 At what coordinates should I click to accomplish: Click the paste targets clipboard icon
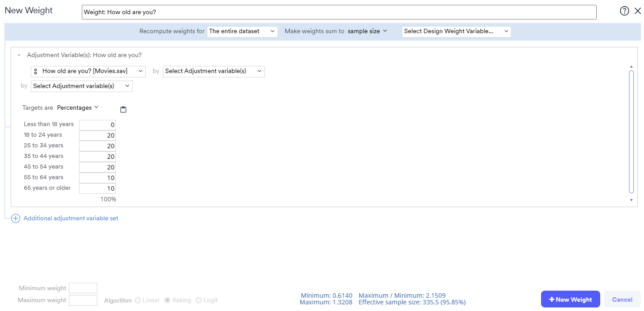click(123, 109)
